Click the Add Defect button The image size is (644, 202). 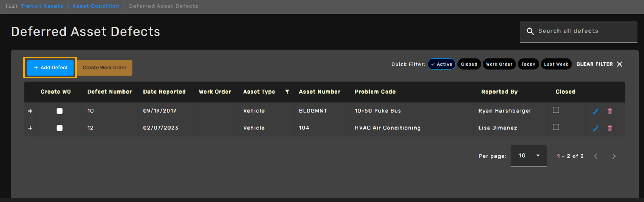click(x=50, y=68)
